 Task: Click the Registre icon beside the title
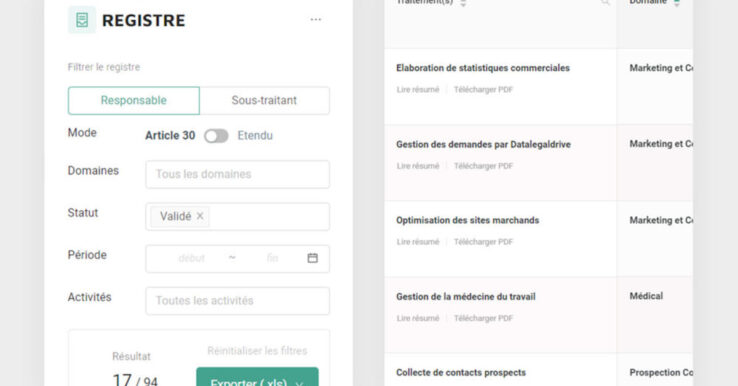coord(82,20)
